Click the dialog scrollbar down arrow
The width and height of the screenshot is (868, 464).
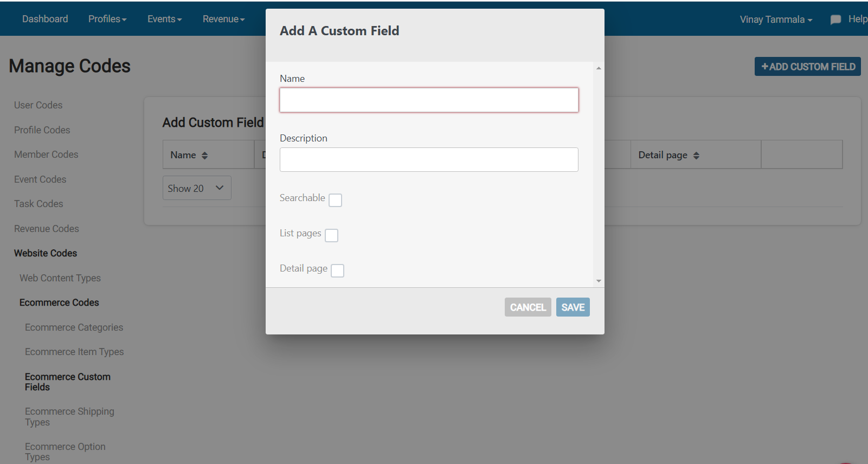599,281
